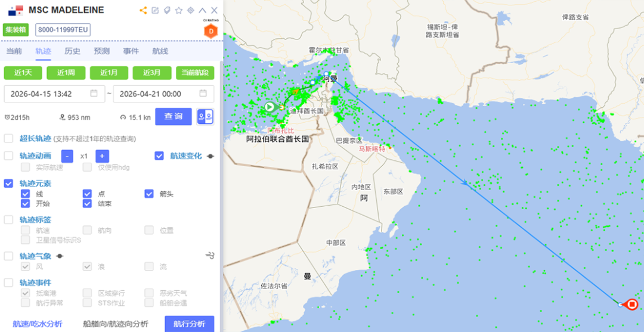
Task: Click the tag label icon in header
Action: coord(167,10)
